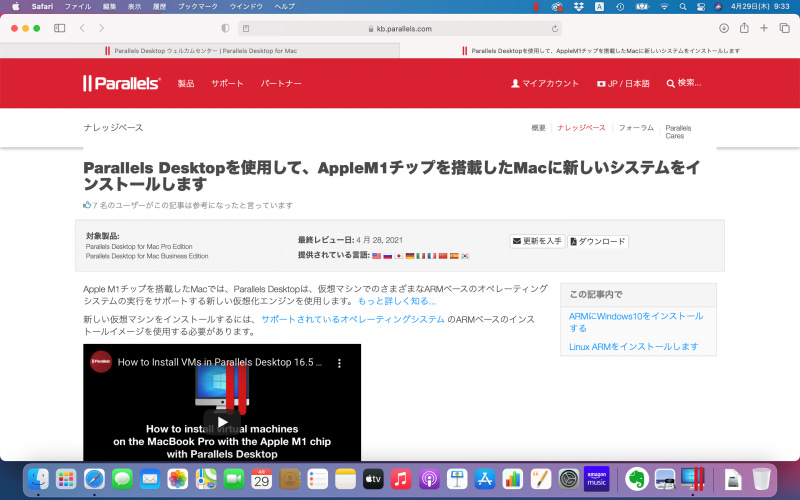Click the ダウンロード button
The width and height of the screenshot is (800, 500).
[598, 241]
